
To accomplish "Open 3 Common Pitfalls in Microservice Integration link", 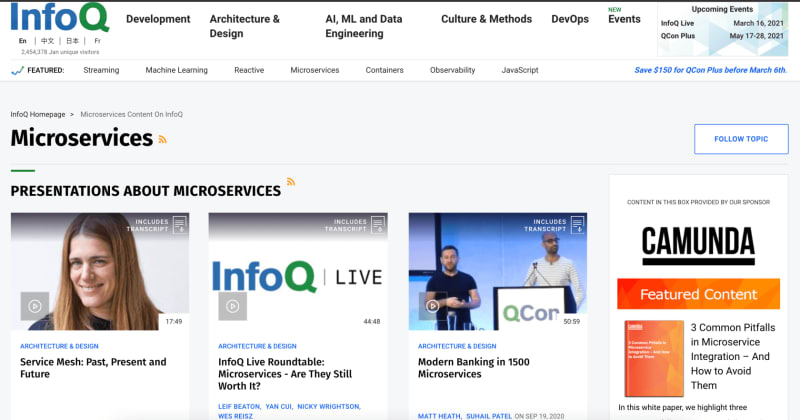I will [733, 356].
